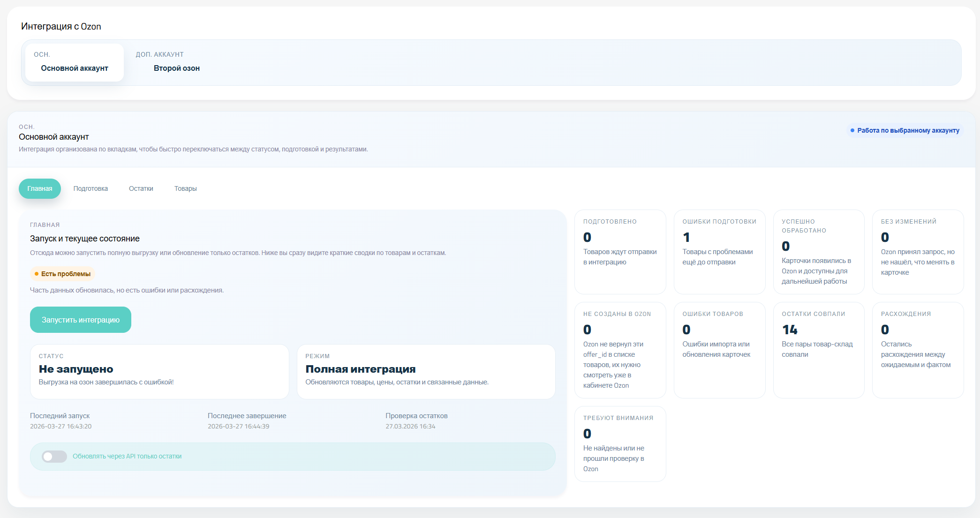Open the Расхождения stat card

(918, 350)
